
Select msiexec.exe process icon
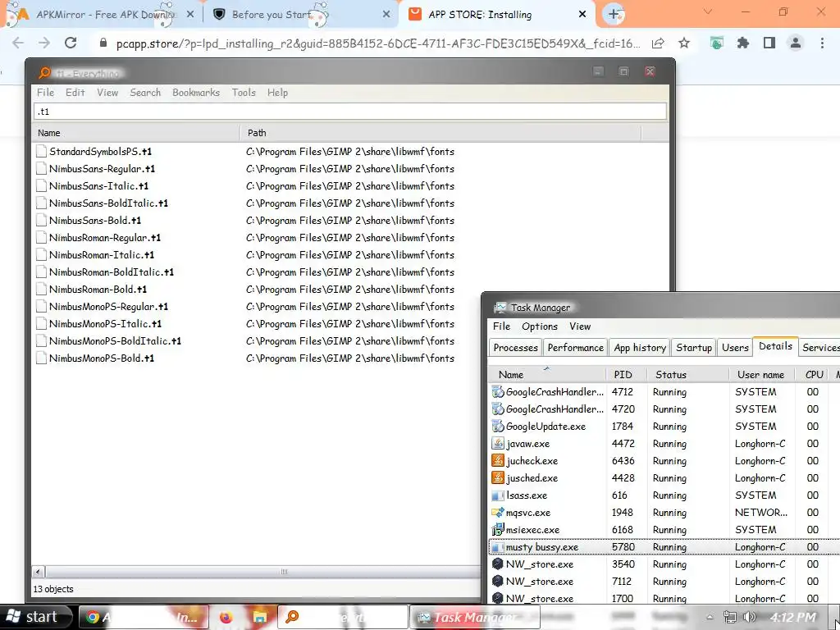point(498,530)
